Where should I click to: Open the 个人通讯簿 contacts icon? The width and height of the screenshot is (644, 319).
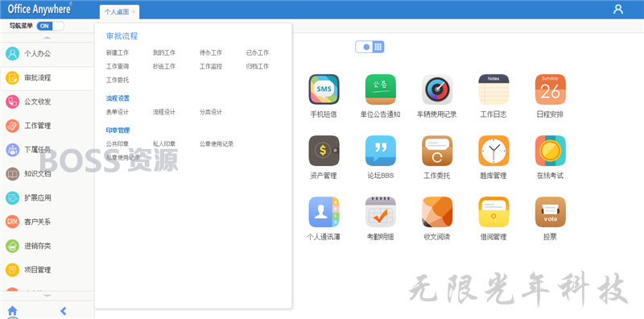[324, 212]
